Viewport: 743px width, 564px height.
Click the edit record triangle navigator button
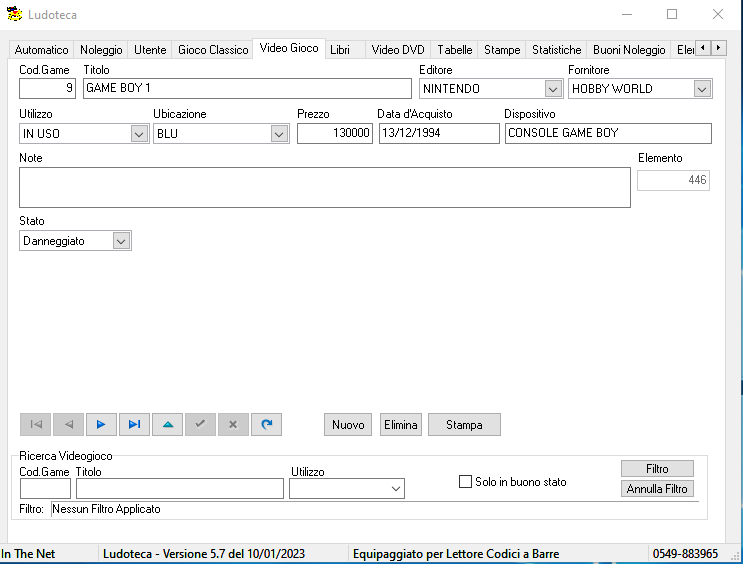tap(167, 424)
